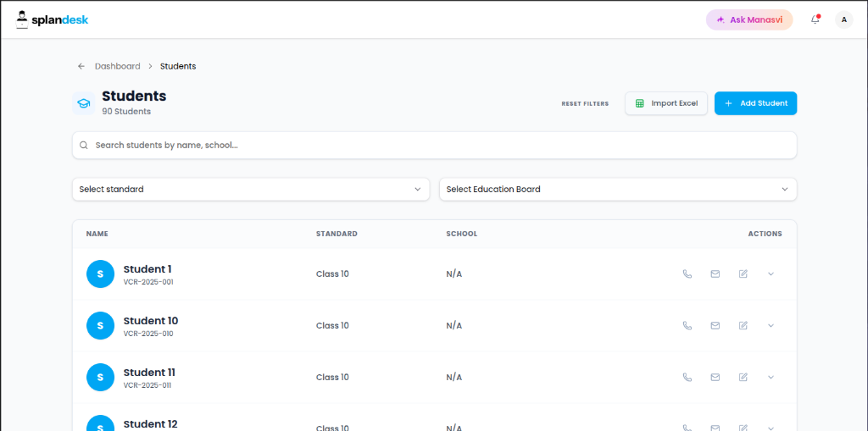Email Student 11 with the envelope icon

tap(715, 378)
